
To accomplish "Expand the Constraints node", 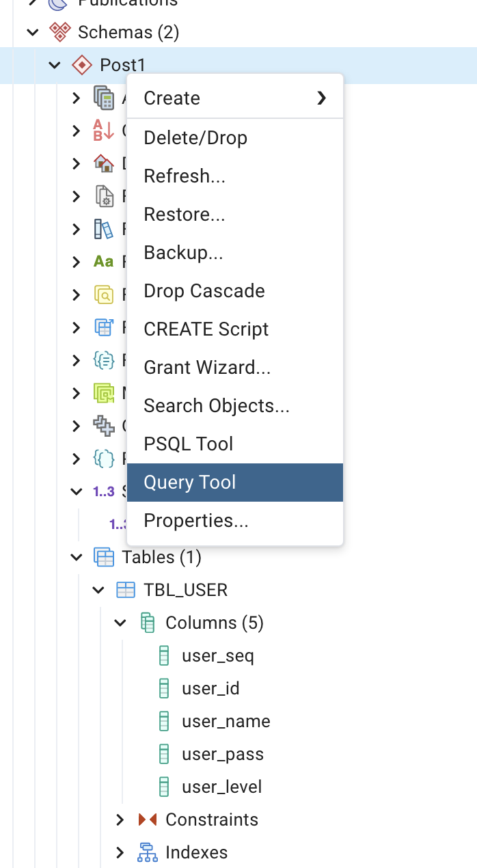I will [120, 819].
